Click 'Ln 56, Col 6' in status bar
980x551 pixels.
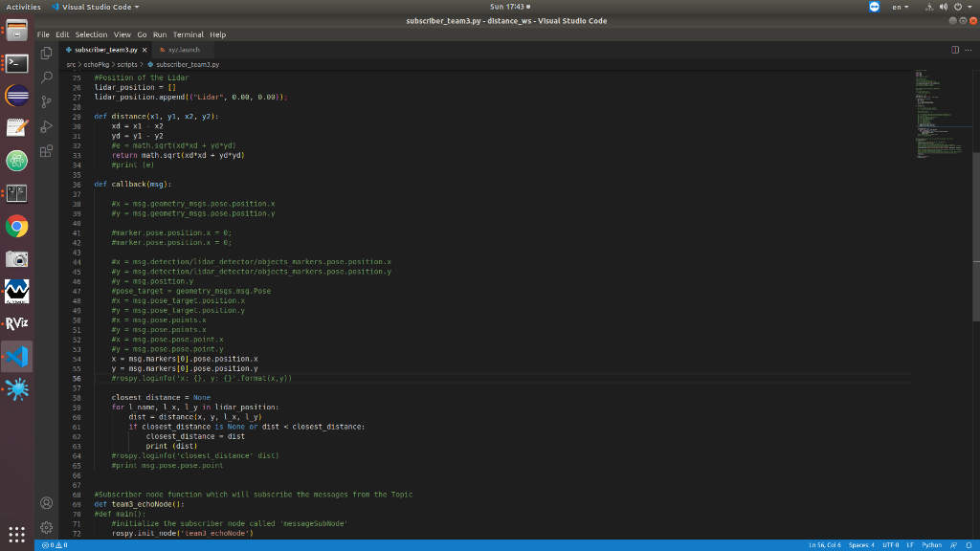824,545
